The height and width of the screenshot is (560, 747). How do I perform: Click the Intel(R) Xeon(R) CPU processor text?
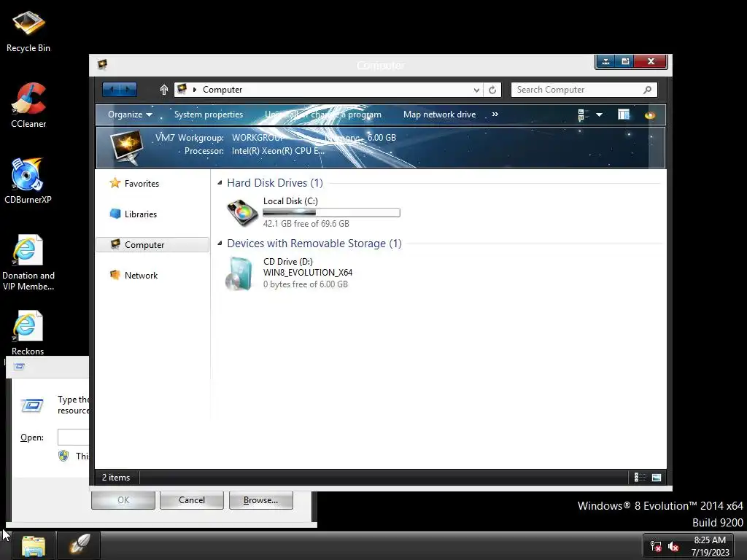pyautogui.click(x=278, y=151)
